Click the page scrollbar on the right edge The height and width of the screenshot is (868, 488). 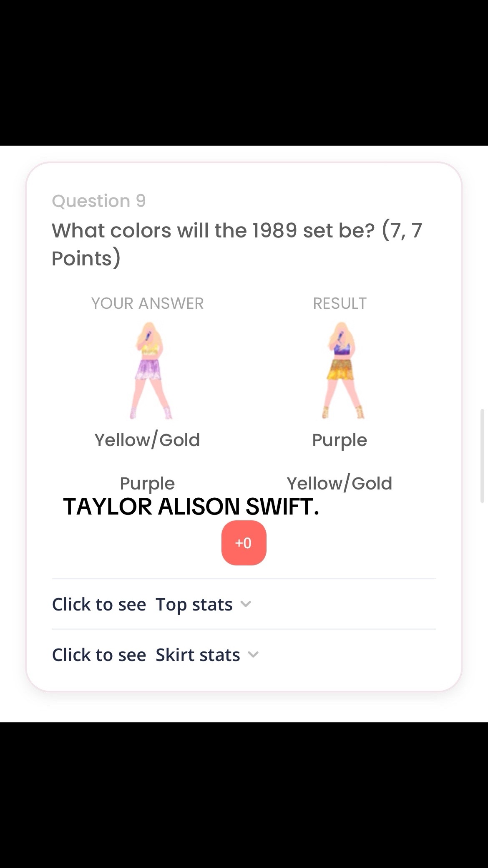coord(482,456)
